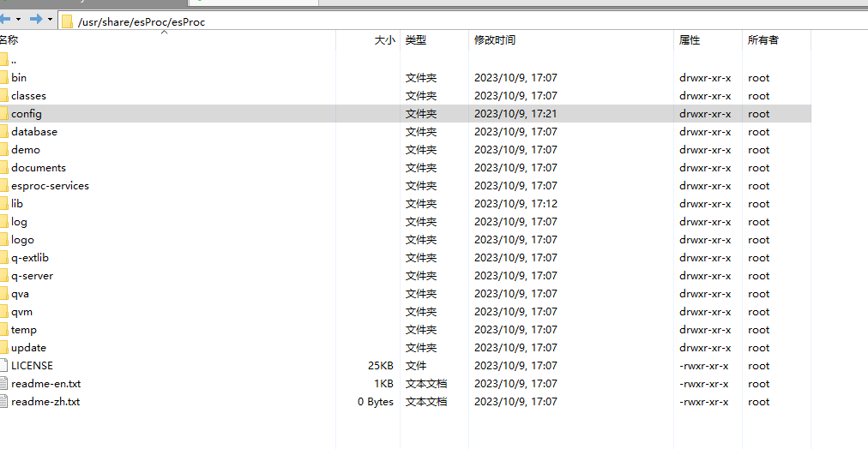Screen dimensions: 868x449
Task: Click the file name 'classes'
Action: tap(29, 96)
